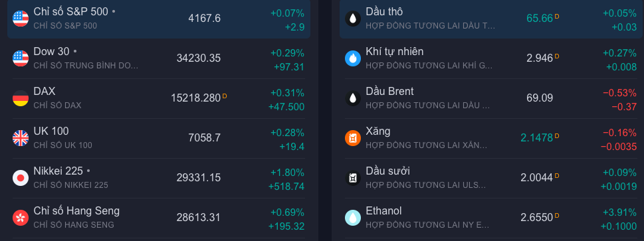
Task: Click the US flag icon for S&P 500
Action: pyautogui.click(x=21, y=19)
